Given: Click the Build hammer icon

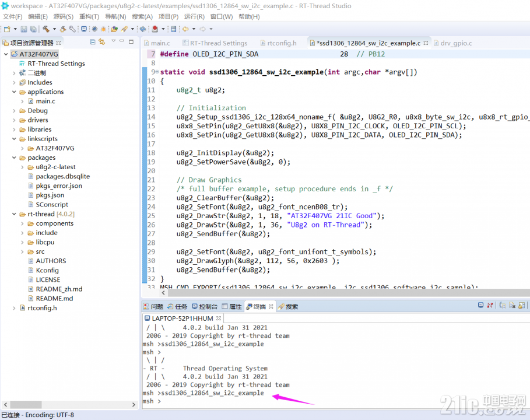Looking at the screenshot, I should 46,29.
